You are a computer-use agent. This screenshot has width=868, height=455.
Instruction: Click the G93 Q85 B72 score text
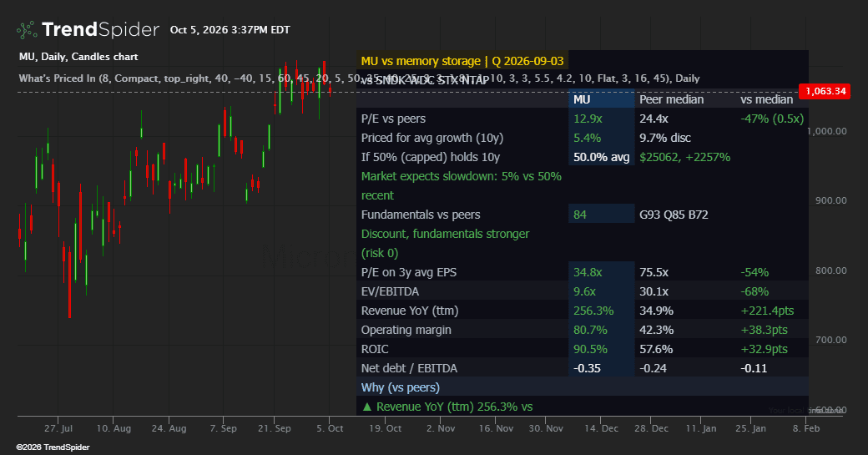point(674,215)
